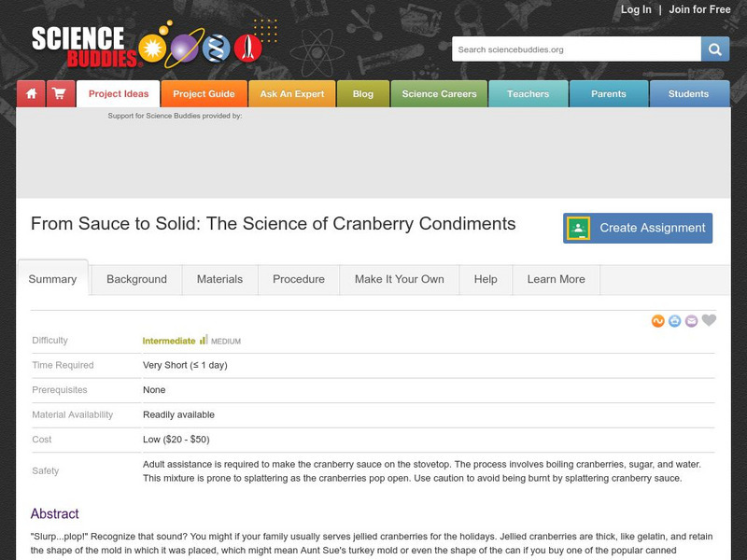Click the purple planet icon near the logo
The width and height of the screenshot is (747, 560).
coord(183,49)
